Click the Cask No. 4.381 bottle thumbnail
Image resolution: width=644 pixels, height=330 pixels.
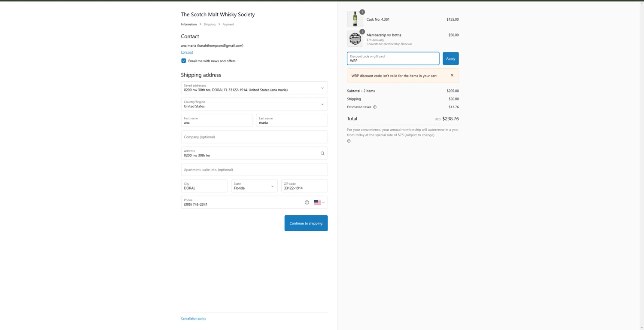[355, 19]
